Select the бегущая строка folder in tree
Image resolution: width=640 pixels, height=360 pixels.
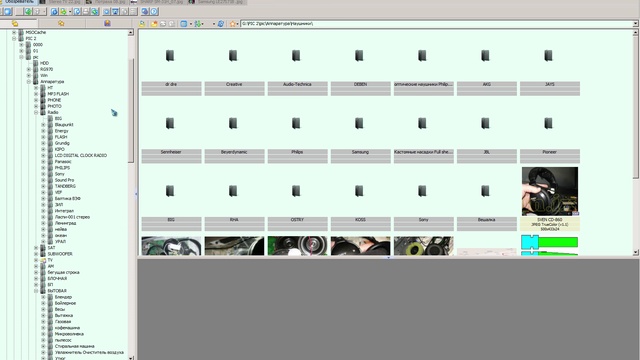pos(63,272)
